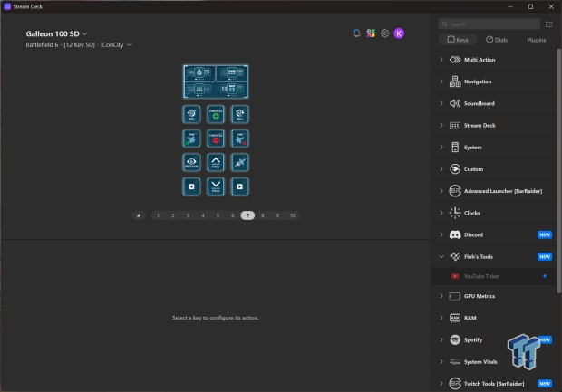The image size is (562, 392).
Task: Collapse the Fish's Tools category
Action: tap(441, 257)
